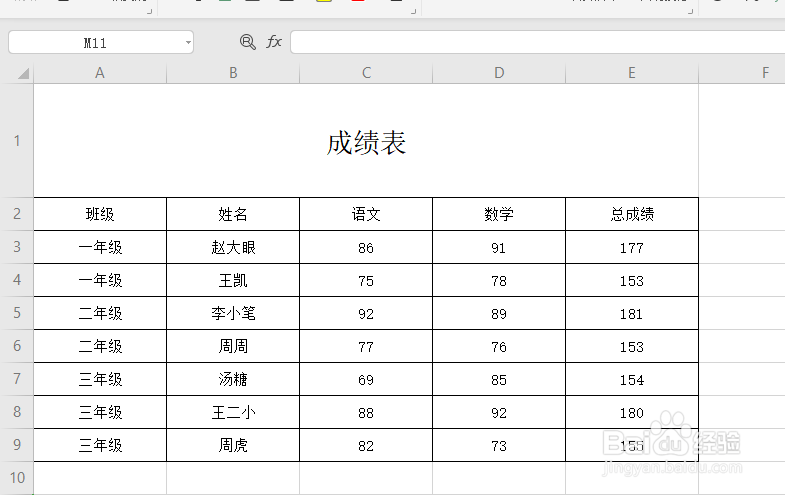Select row 4 header
785x495 pixels.
coord(17,280)
